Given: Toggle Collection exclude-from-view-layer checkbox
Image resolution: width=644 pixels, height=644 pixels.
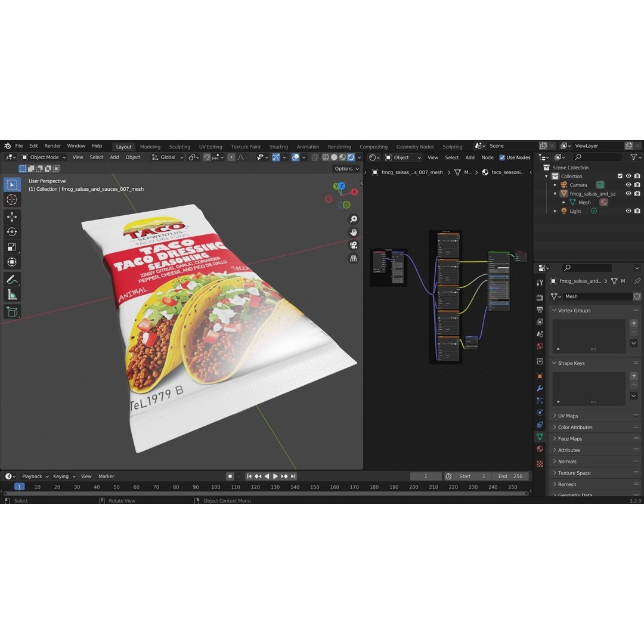Looking at the screenshot, I should point(620,176).
